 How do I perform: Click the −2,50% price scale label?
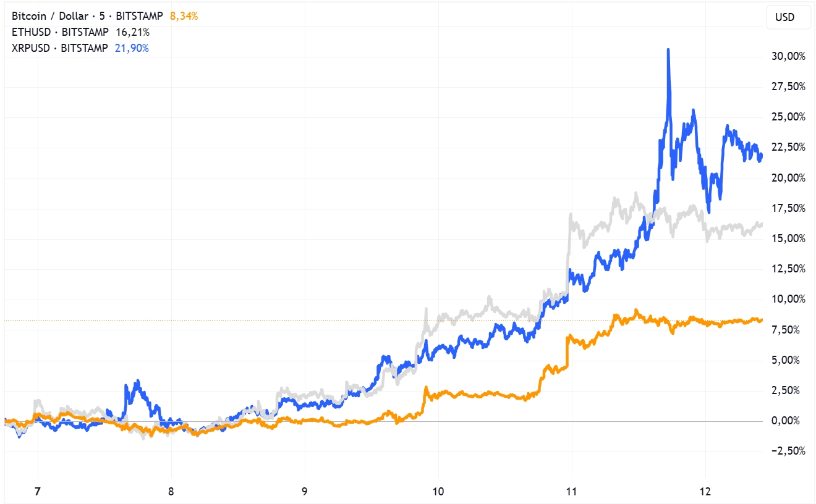pyautogui.click(x=789, y=451)
